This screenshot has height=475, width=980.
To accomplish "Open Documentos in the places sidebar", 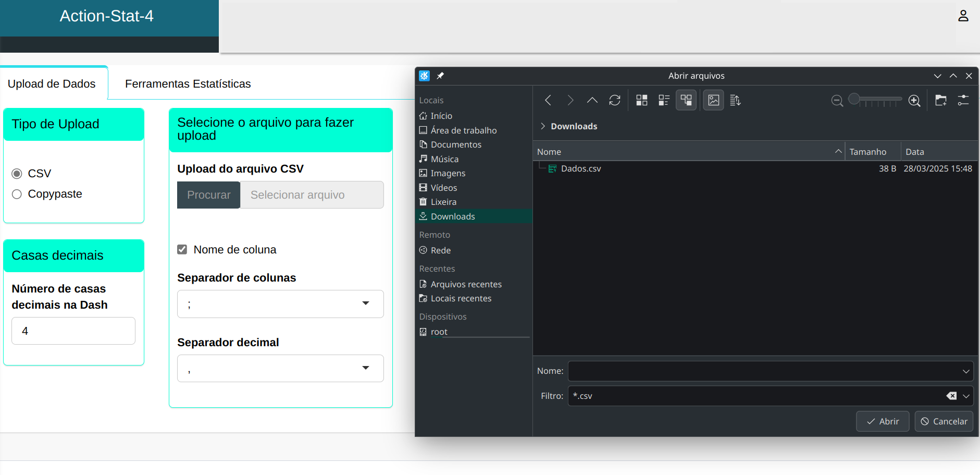I will 455,144.
